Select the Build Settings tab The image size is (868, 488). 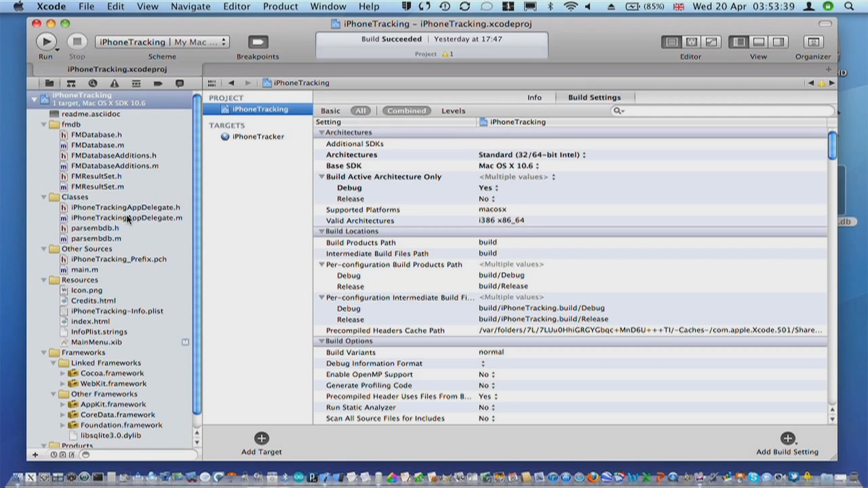tap(594, 98)
